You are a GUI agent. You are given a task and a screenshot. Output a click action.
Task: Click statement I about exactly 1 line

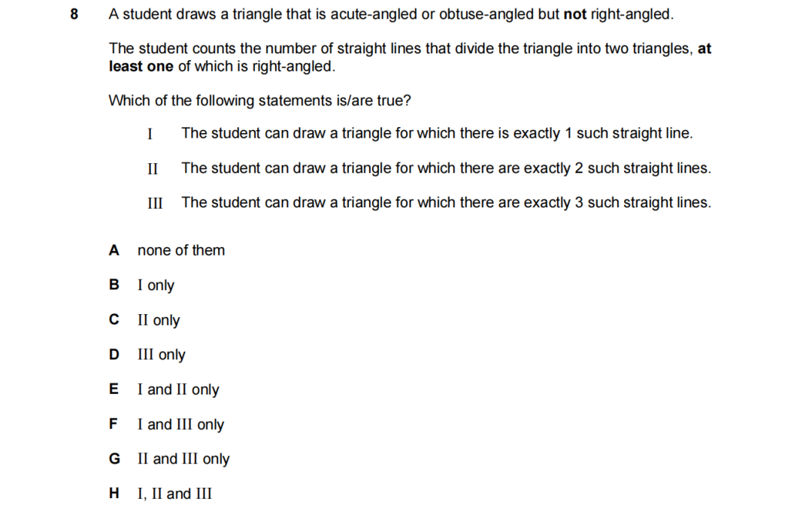pos(420,134)
